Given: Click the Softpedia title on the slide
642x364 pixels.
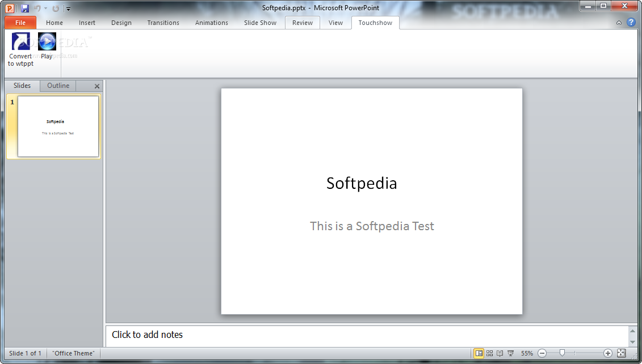Looking at the screenshot, I should point(362,183).
